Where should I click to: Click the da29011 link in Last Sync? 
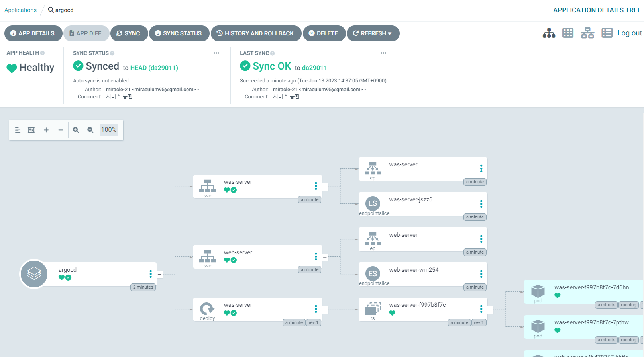[314, 68]
